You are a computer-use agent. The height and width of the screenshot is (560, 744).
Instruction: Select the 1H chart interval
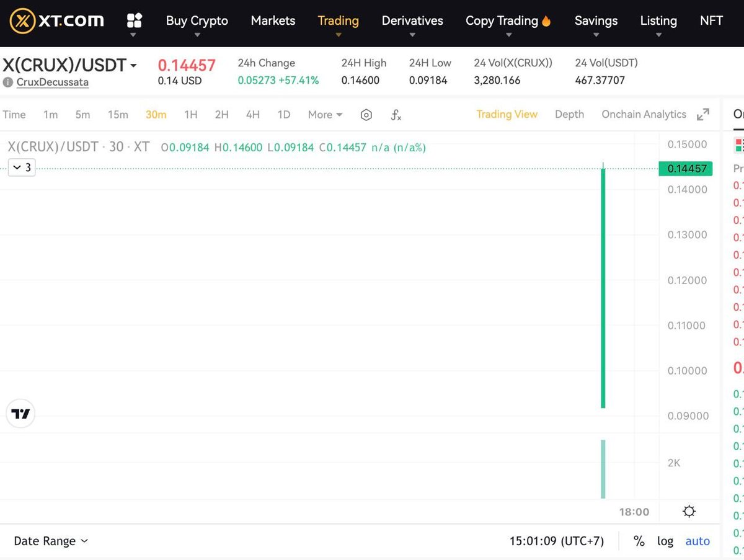coord(190,115)
